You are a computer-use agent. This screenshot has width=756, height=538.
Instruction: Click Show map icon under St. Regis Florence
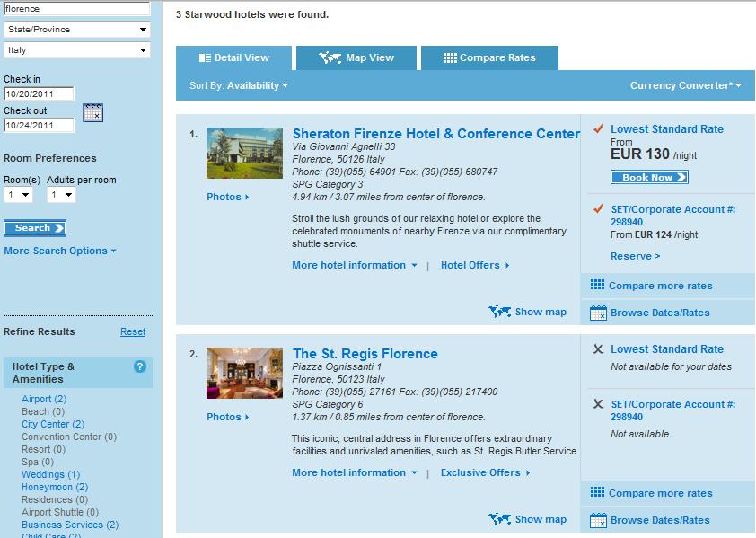500,519
